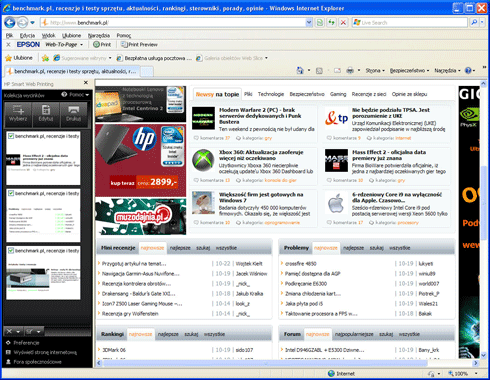Click Wyświetl stronę internetową link

click(x=45, y=352)
